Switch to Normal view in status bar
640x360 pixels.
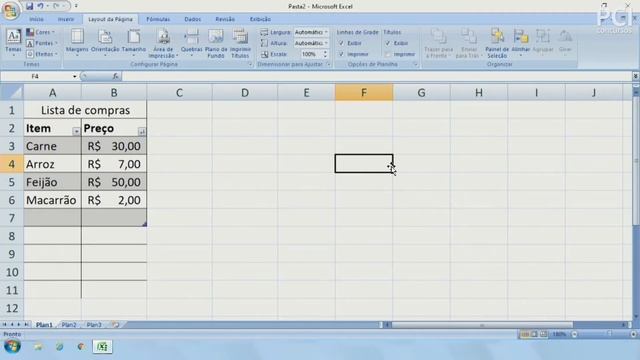(524, 334)
